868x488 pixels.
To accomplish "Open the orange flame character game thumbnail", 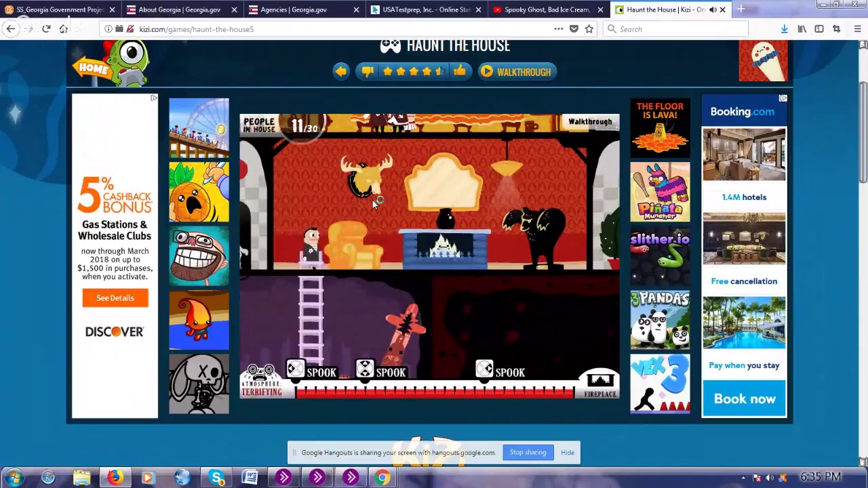I will [199, 320].
